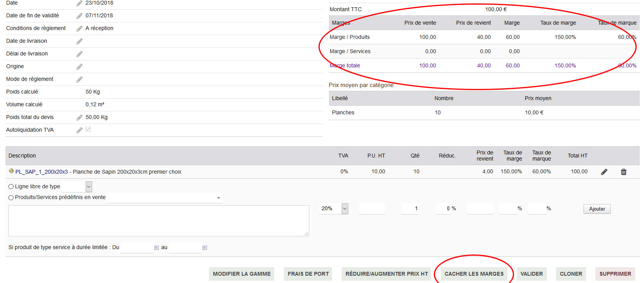Viewport: 644px width, 283px height.
Task: Choose 'Produits/Services prédéfinis en vente' radio option
Action: pyautogui.click(x=11, y=198)
